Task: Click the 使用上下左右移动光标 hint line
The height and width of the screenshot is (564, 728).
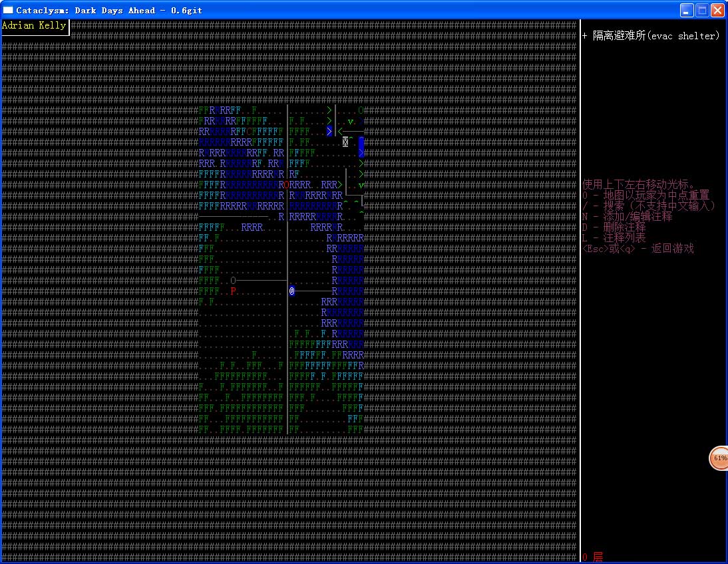Action: pyautogui.click(x=638, y=184)
